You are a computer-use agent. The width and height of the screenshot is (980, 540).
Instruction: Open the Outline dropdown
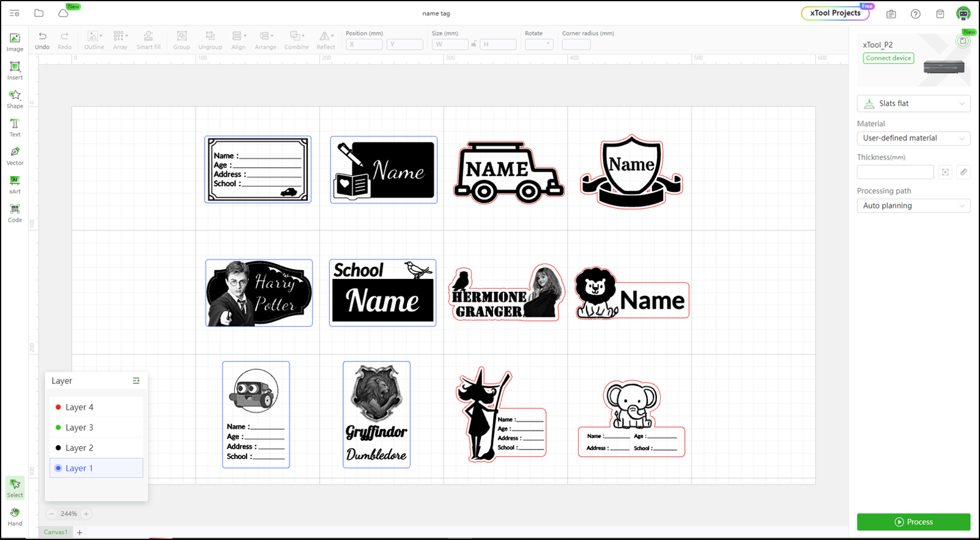tap(94, 40)
